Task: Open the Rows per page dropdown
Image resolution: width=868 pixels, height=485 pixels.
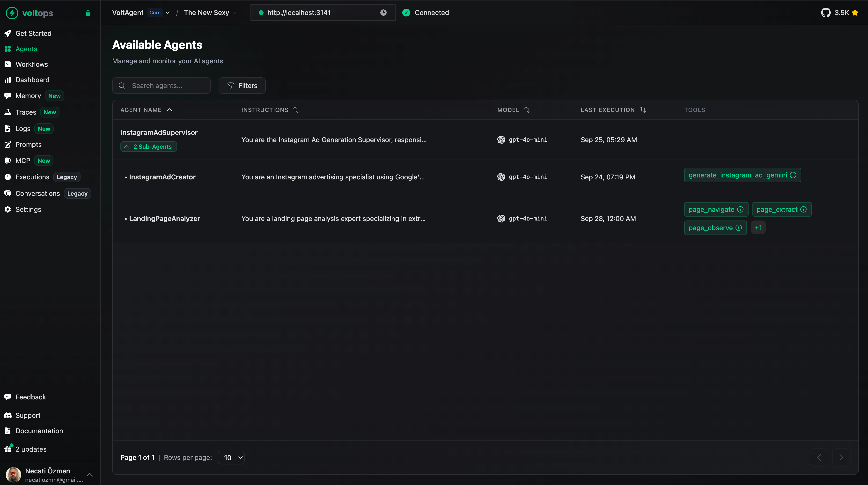Action: click(231, 457)
